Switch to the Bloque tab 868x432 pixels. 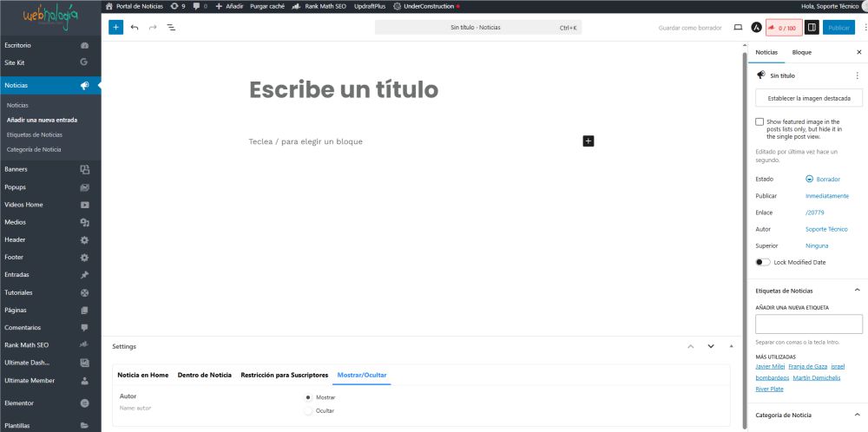click(801, 53)
